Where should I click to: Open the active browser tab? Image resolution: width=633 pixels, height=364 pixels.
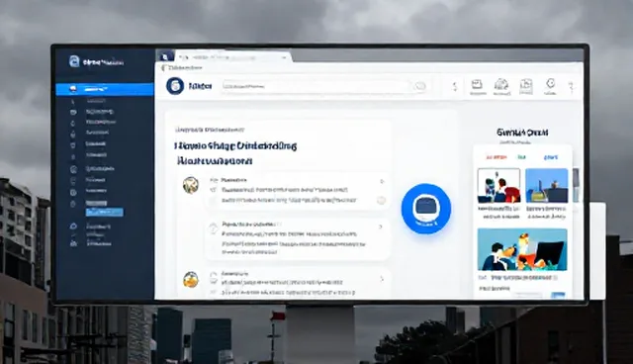tap(233, 57)
